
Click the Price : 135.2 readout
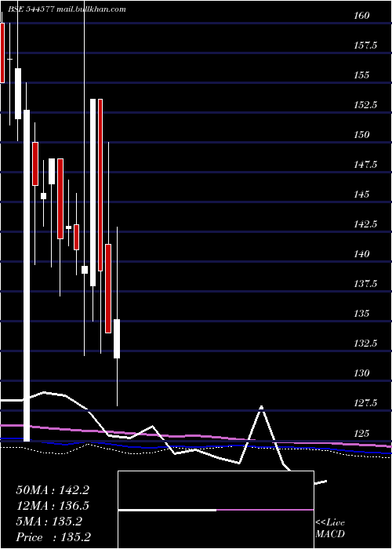(x=53, y=536)
